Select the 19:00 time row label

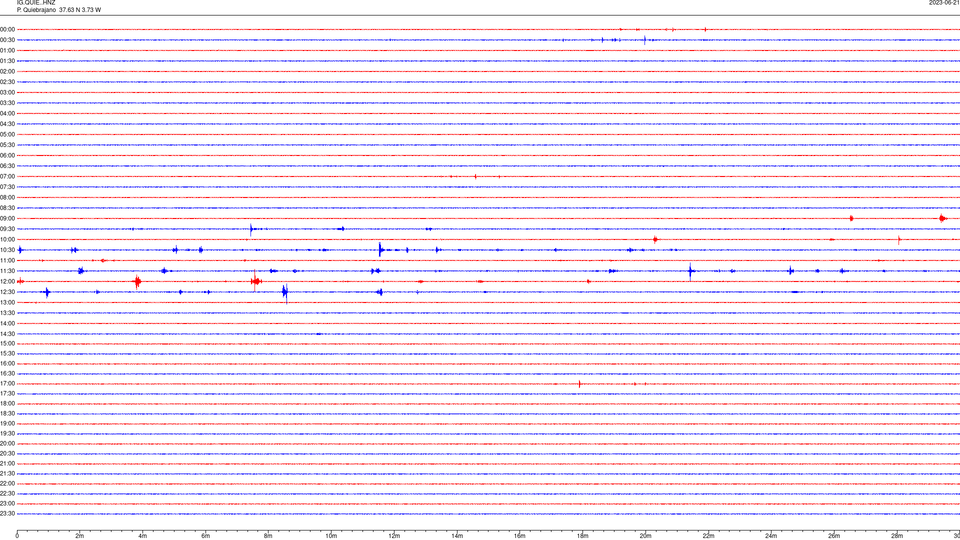[x=7, y=424]
